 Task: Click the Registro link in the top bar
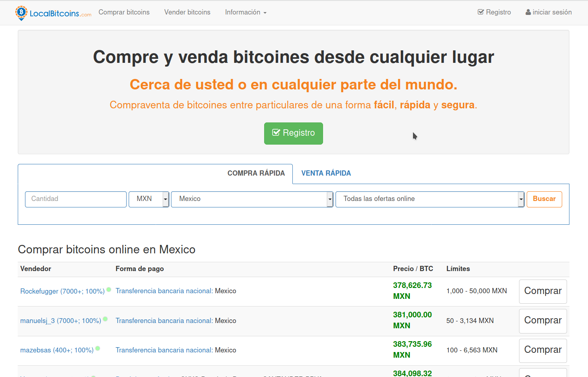click(x=494, y=12)
